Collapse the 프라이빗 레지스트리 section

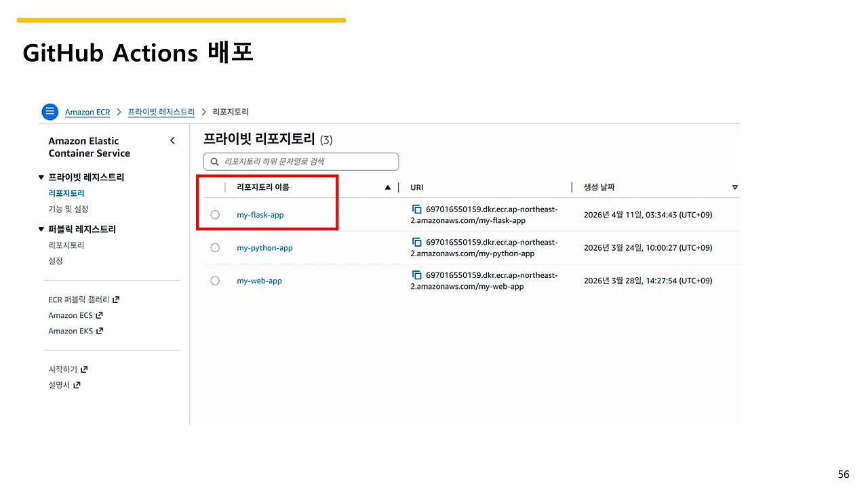[x=41, y=178]
